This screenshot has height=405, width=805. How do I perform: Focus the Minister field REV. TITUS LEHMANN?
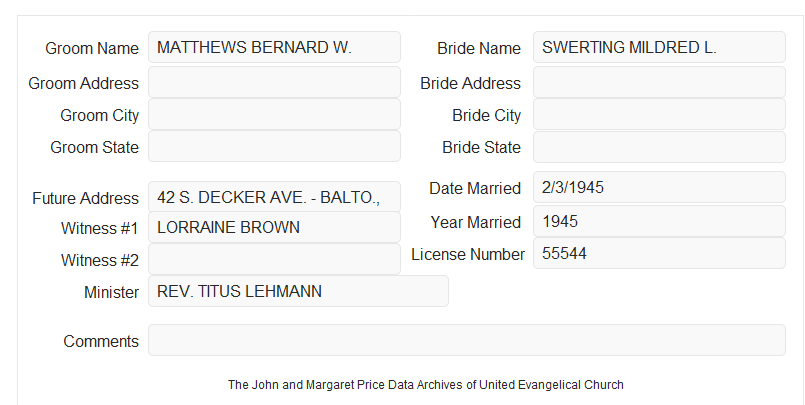[x=298, y=291]
